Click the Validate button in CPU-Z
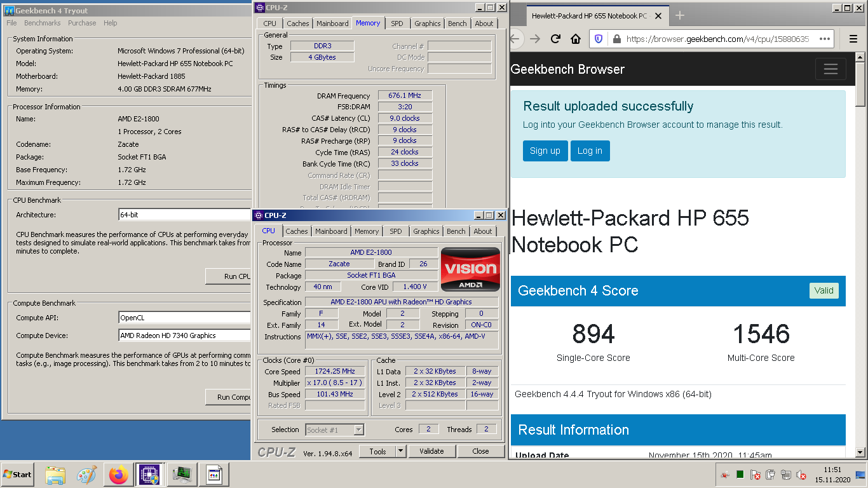This screenshot has height=488, width=868. [431, 451]
